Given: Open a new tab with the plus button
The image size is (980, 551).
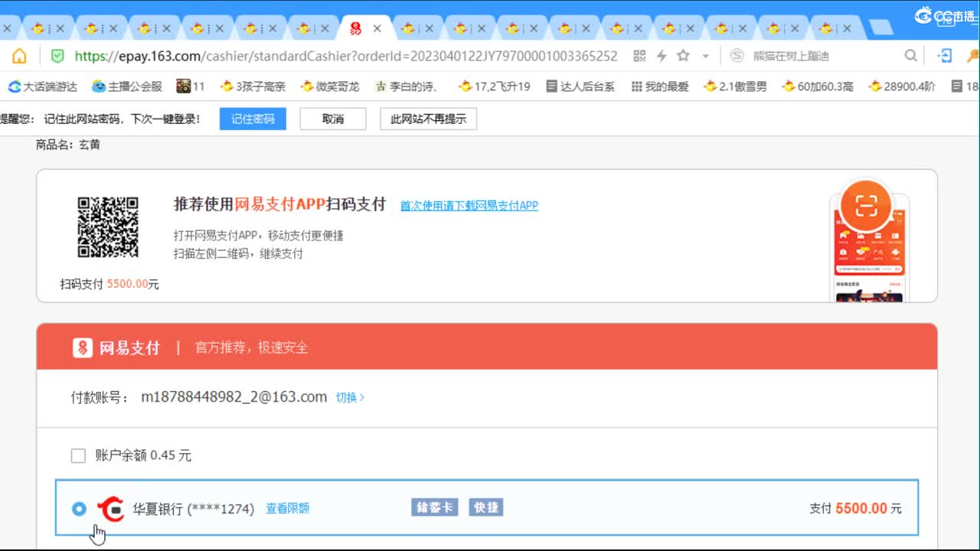Looking at the screenshot, I should (x=882, y=28).
